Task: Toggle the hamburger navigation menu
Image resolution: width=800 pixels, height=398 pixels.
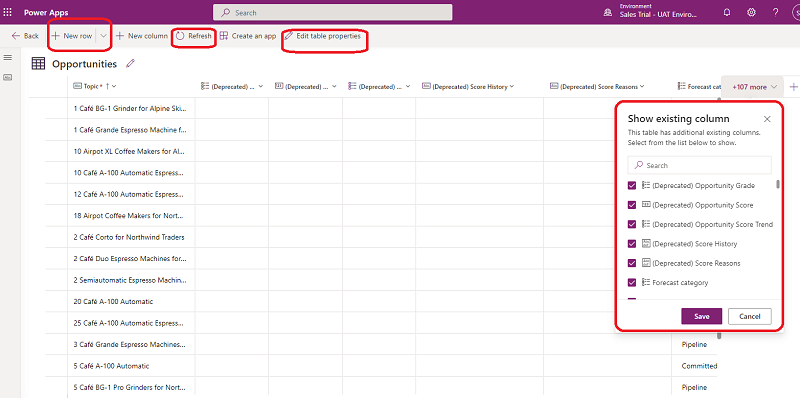Action: tap(8, 58)
